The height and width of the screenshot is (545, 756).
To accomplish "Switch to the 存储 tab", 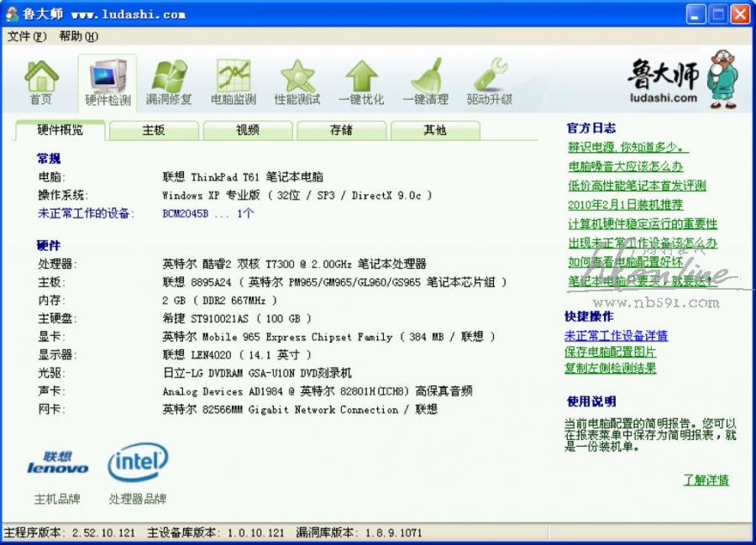I will click(341, 130).
